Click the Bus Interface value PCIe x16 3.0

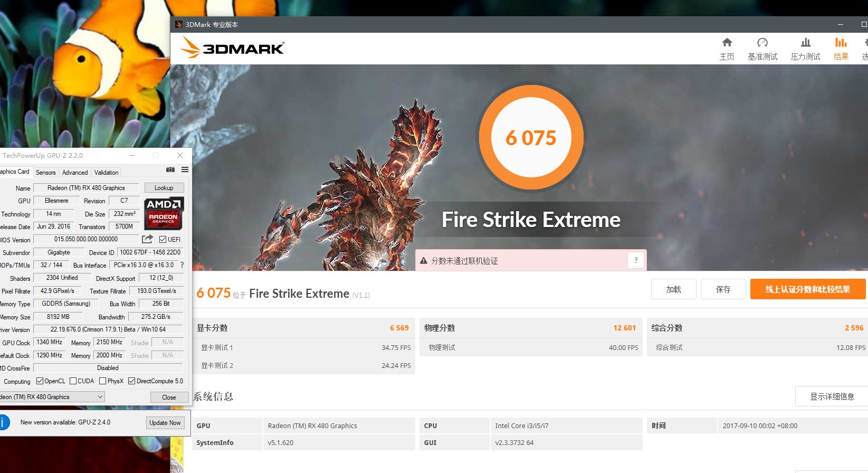(x=144, y=265)
